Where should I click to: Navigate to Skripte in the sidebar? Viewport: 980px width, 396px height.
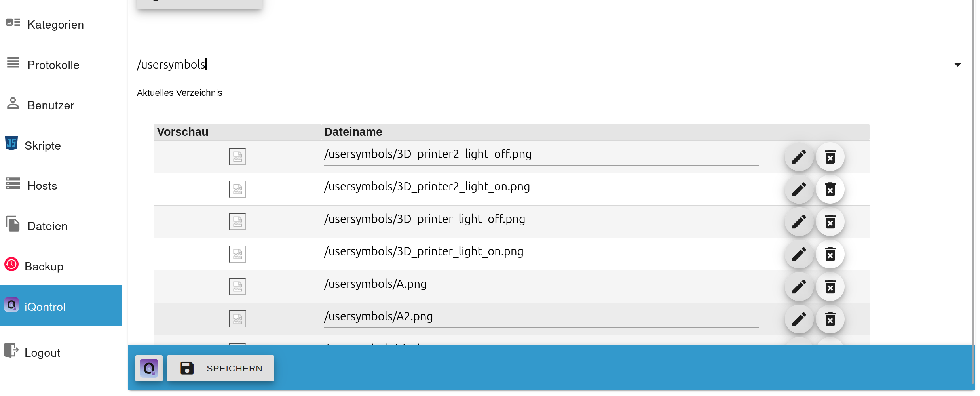[42, 146]
